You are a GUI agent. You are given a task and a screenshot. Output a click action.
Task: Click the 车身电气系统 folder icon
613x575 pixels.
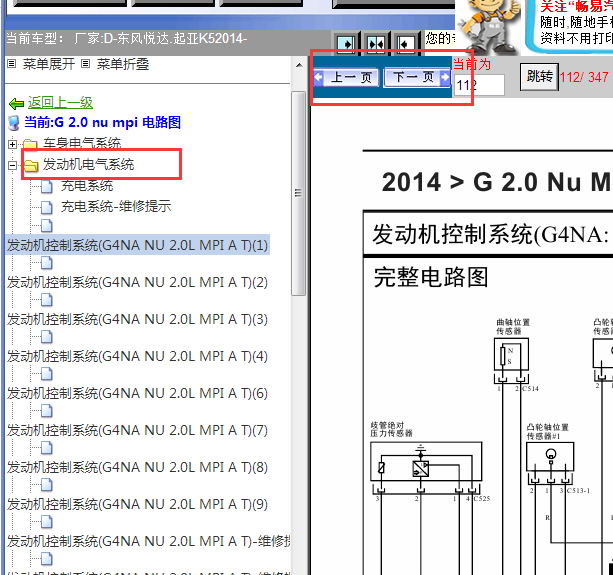point(30,145)
